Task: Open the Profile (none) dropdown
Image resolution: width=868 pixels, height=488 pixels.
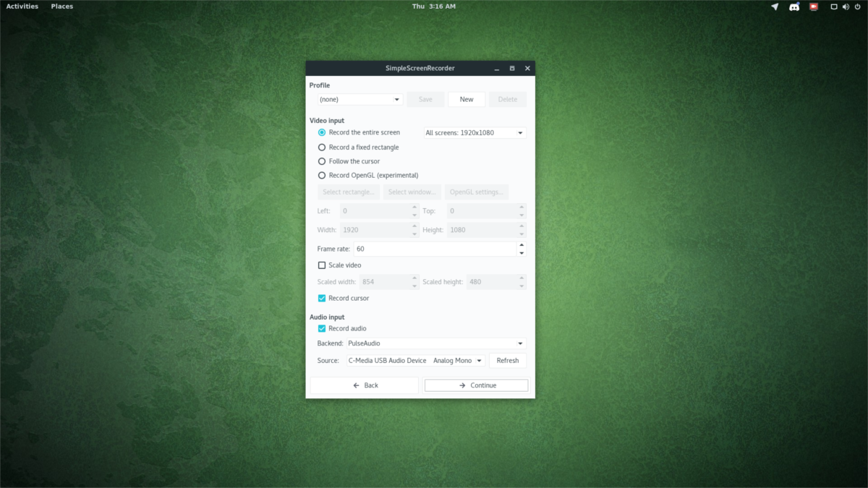Action: point(359,100)
